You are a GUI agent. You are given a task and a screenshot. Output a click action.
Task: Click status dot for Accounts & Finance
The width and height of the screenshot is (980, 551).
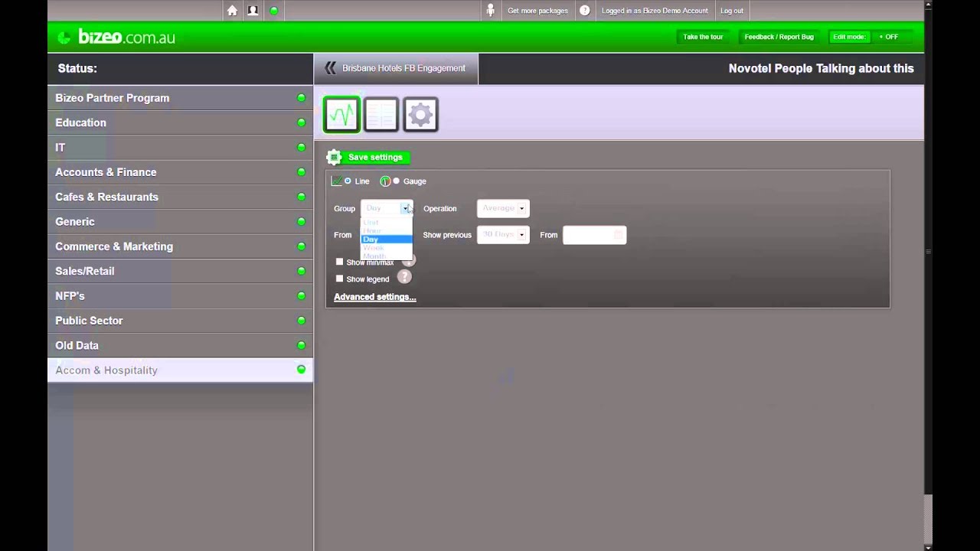coord(301,172)
